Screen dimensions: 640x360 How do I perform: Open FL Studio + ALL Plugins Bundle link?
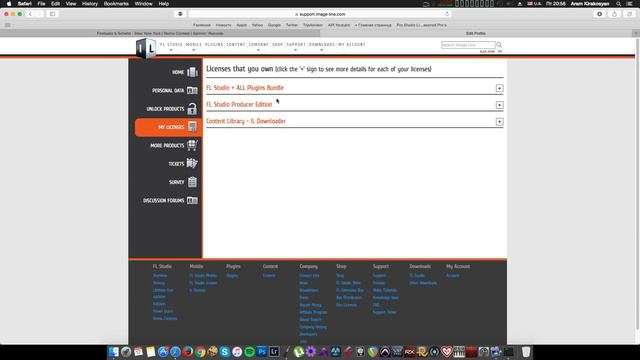[244, 88]
